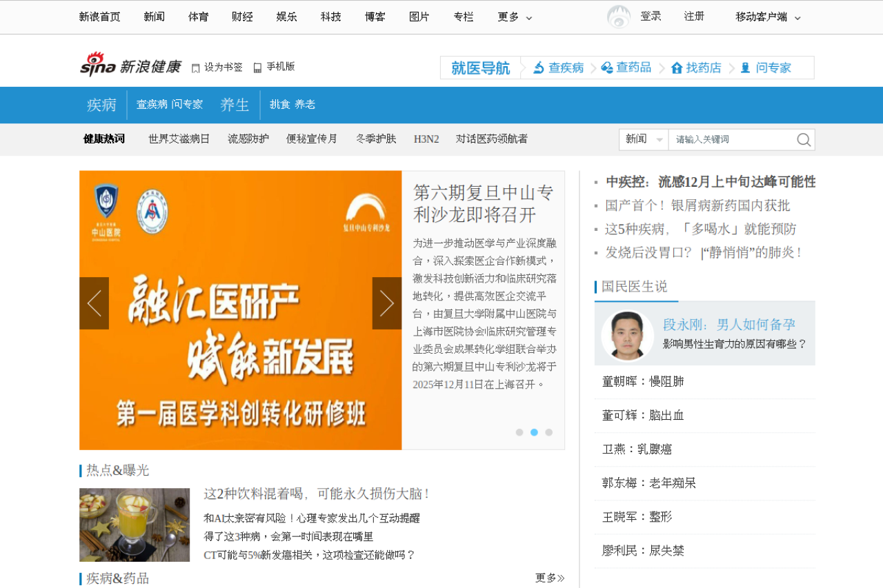Open 童朝晖:慢阻肺 entry
This screenshot has height=588, width=883.
click(x=643, y=382)
